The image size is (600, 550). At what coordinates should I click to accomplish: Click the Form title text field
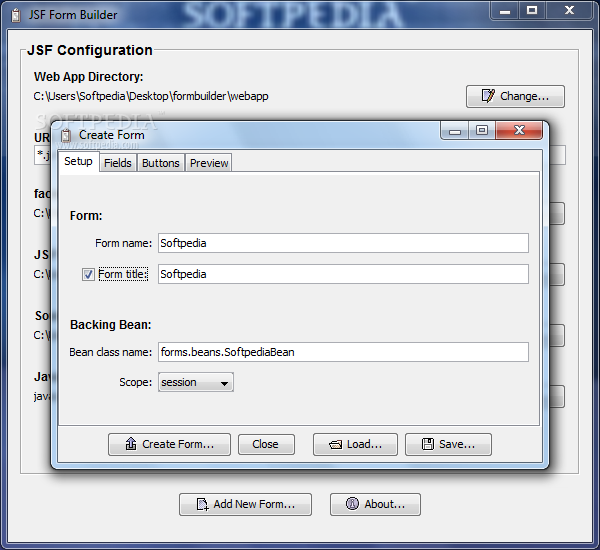click(x=343, y=274)
